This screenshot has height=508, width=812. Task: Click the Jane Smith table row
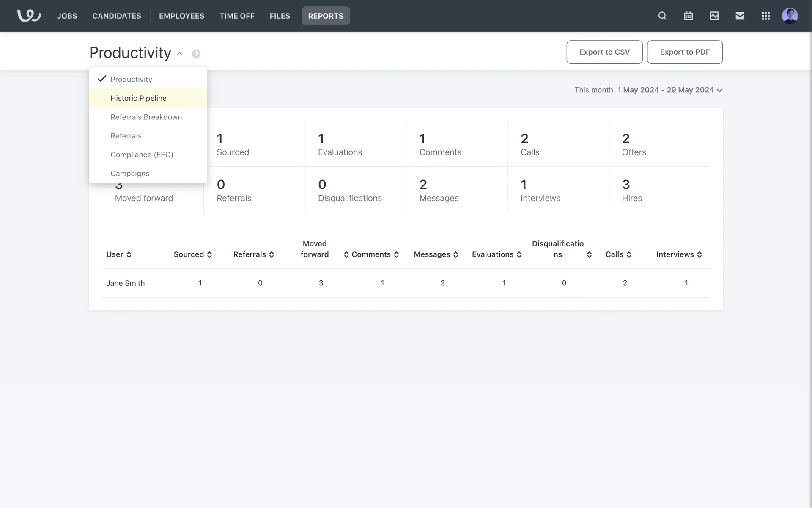tap(125, 283)
